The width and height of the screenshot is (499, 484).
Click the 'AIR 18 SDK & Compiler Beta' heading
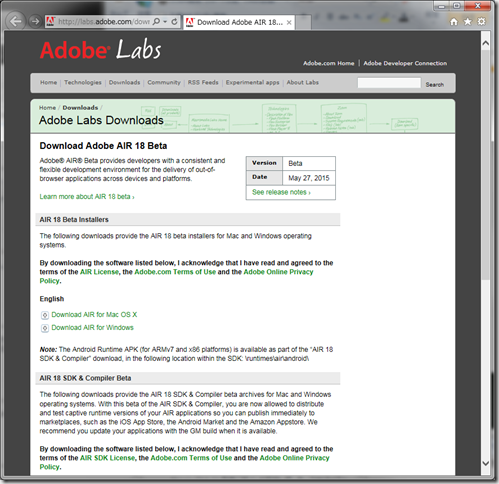click(85, 378)
